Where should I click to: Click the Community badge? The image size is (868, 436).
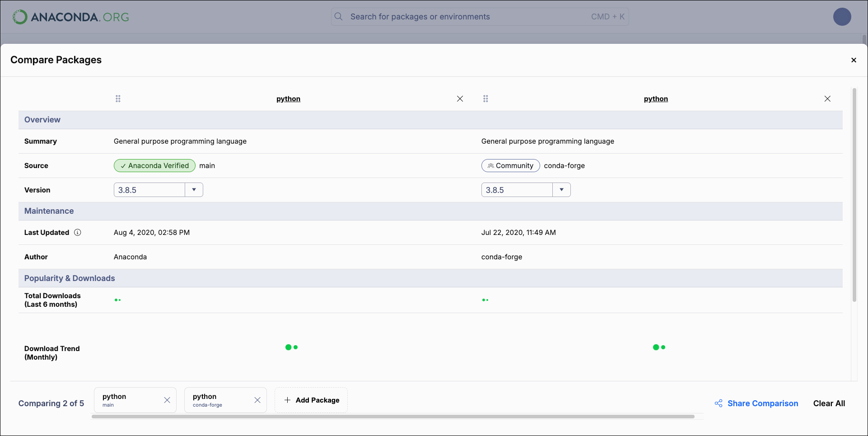pyautogui.click(x=511, y=166)
